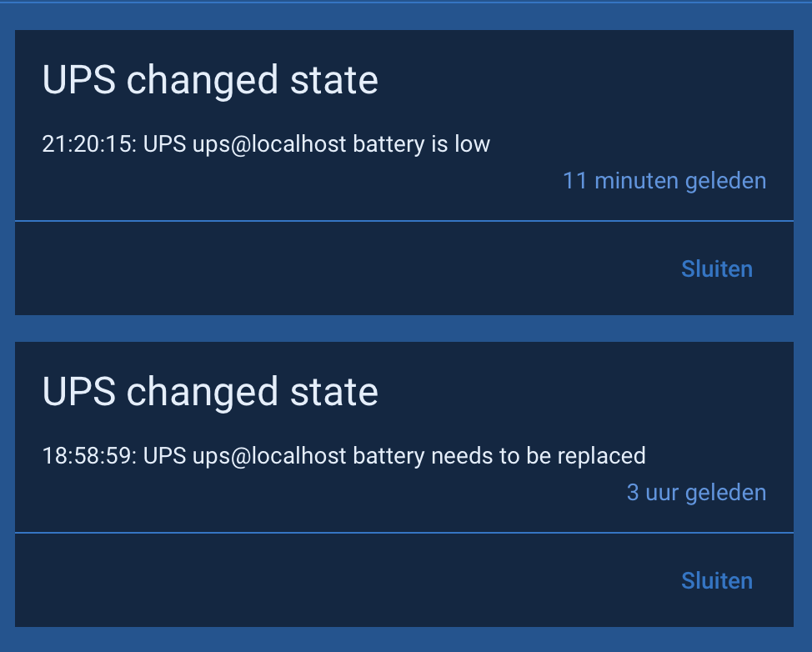Click the 21:20:15 time in the message
Image resolution: width=812 pixels, height=652 pixels.
pyautogui.click(x=88, y=144)
